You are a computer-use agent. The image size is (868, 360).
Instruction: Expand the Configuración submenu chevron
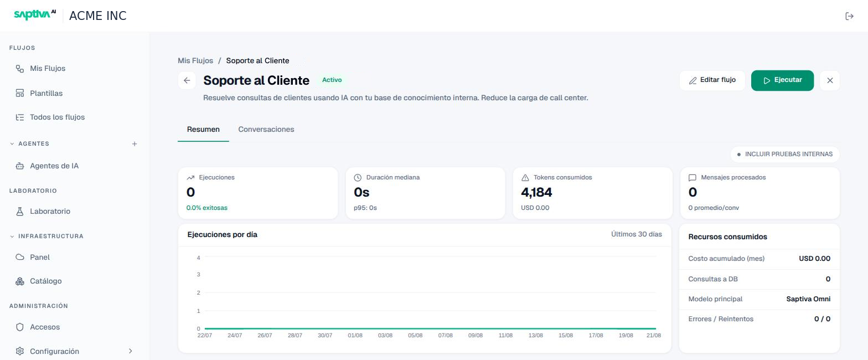[131, 351]
